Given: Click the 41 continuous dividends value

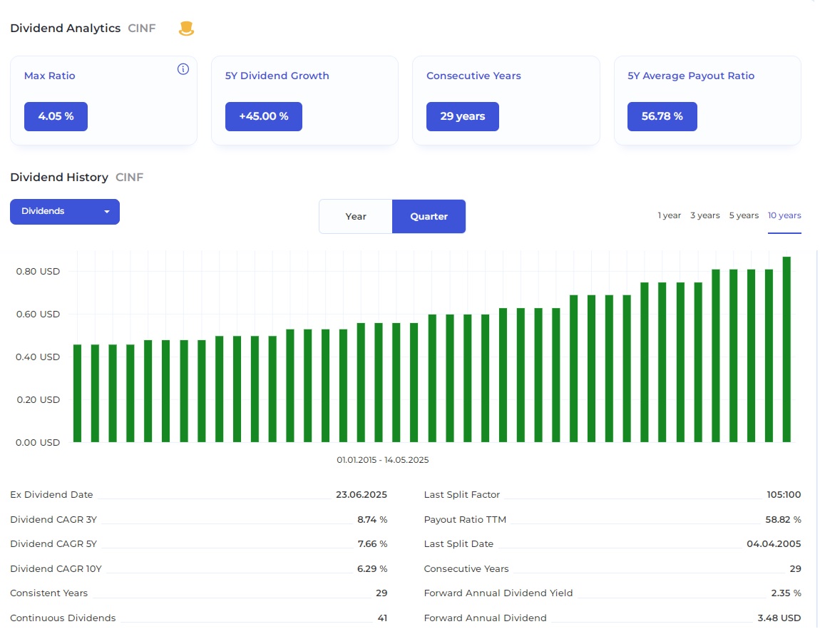Looking at the screenshot, I should tap(382, 618).
